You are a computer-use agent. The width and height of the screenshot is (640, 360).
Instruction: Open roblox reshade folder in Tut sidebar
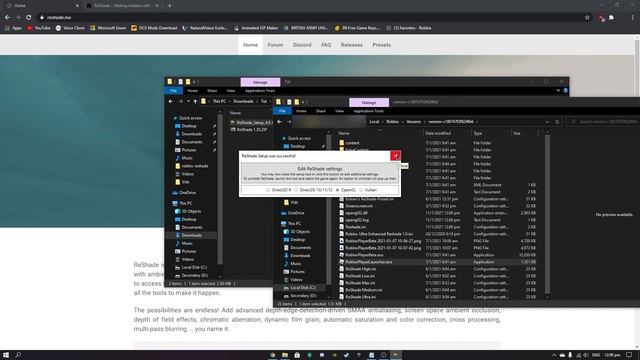[x=191, y=166]
